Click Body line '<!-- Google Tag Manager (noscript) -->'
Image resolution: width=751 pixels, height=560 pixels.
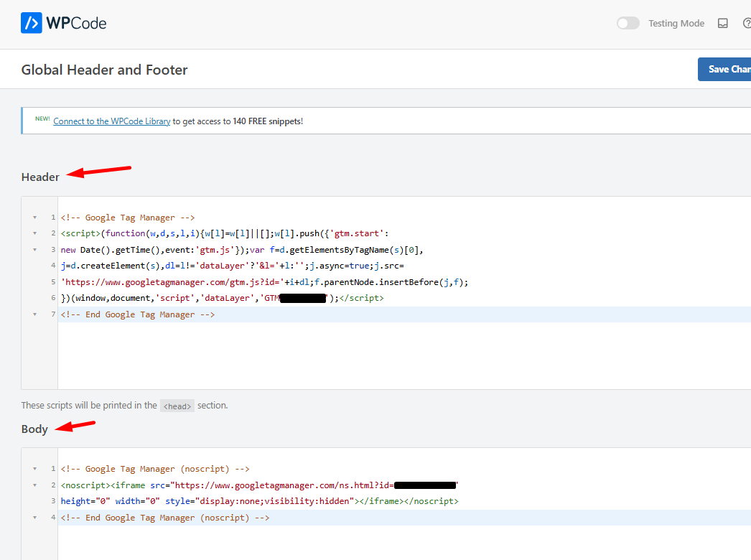pos(155,469)
